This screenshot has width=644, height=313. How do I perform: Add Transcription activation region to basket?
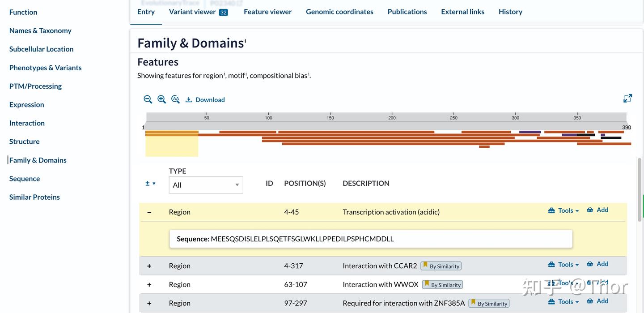click(597, 210)
